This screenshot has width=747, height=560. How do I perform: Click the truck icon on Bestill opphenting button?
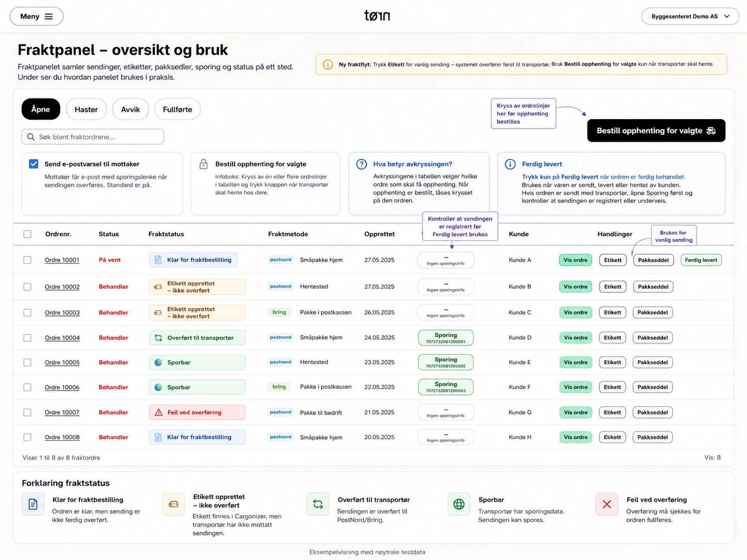coord(711,131)
